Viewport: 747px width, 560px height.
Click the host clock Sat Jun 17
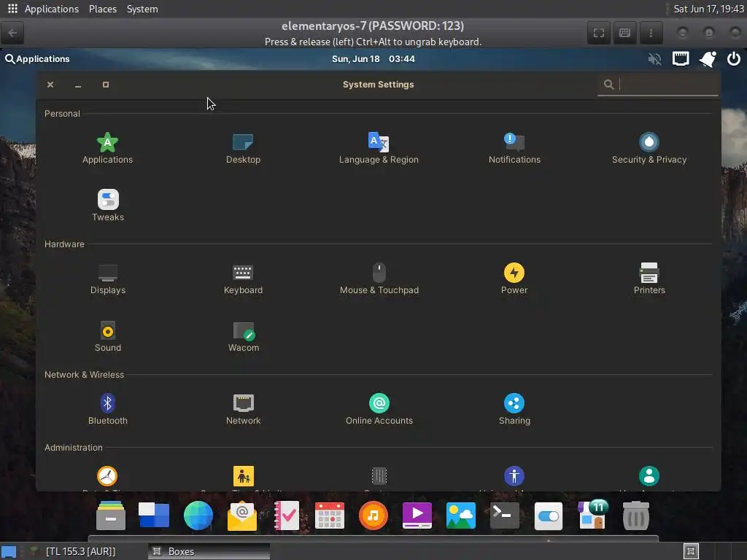[708, 9]
